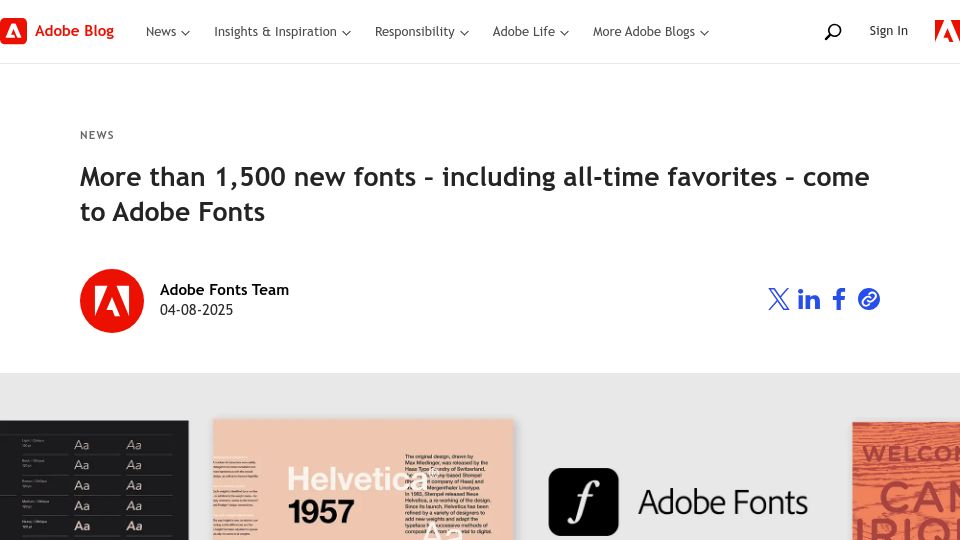Expand the Responsibility menu
The width and height of the screenshot is (960, 540).
(422, 32)
